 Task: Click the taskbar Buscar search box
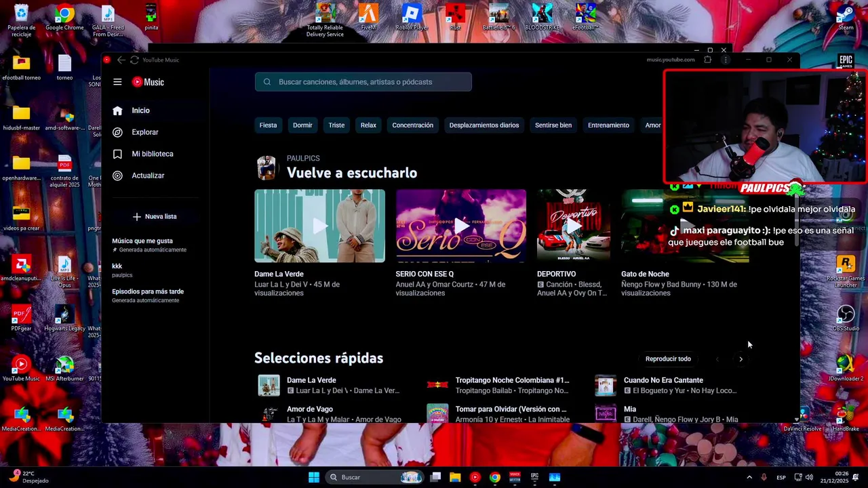point(374,477)
